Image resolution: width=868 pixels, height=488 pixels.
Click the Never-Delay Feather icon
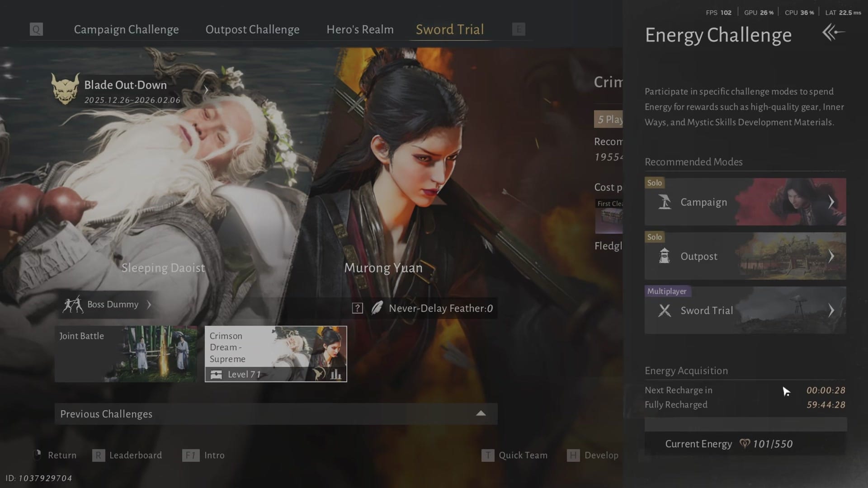(378, 308)
